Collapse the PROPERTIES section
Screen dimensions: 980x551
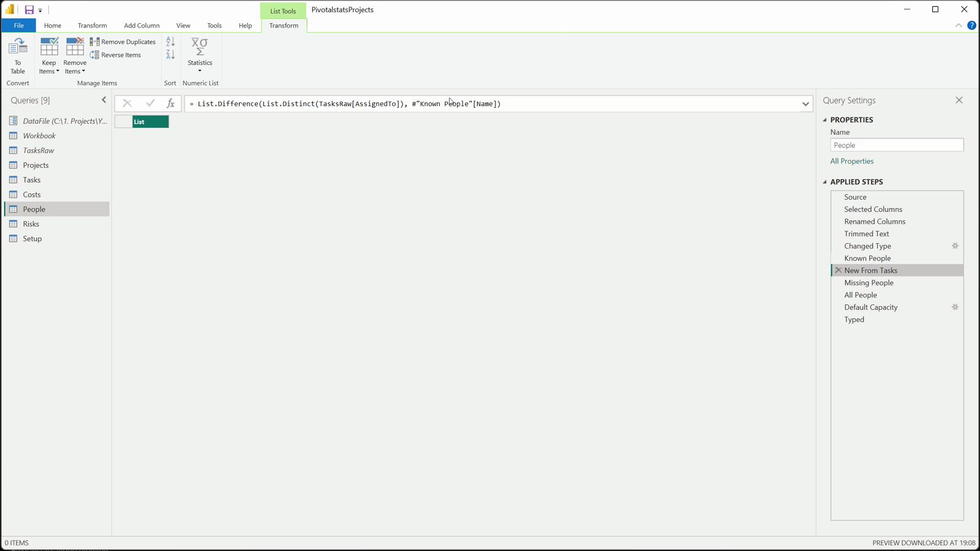tap(824, 120)
